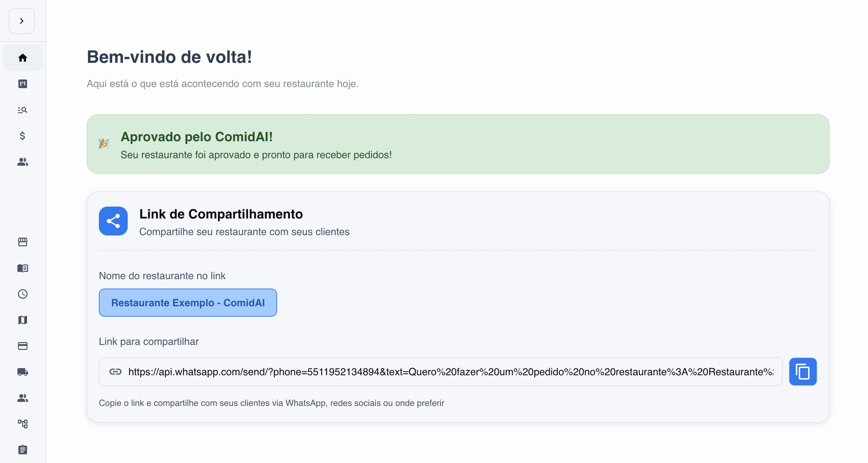Open the store icon in the sidebar
Image resolution: width=868 pixels, height=463 pixels.
(22, 242)
